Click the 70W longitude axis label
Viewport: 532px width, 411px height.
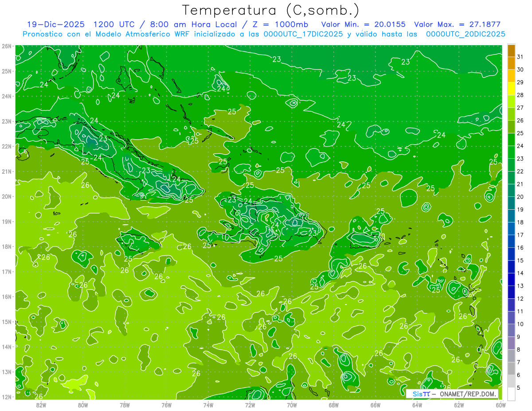point(292,405)
